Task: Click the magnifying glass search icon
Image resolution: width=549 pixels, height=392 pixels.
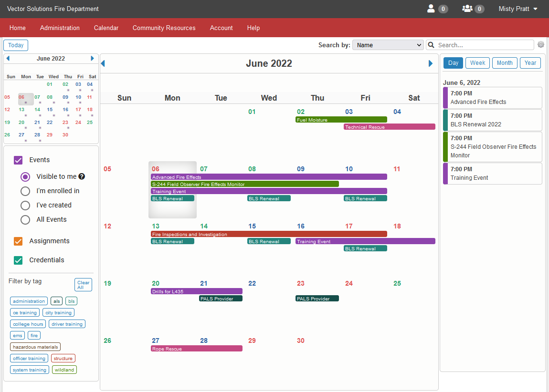Action: coord(431,44)
